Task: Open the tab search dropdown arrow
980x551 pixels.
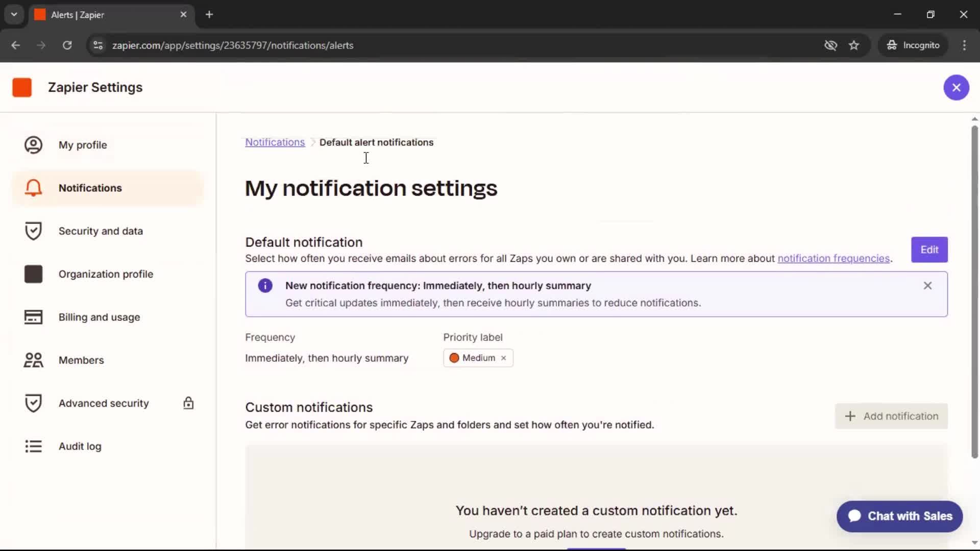Action: pos(14,15)
